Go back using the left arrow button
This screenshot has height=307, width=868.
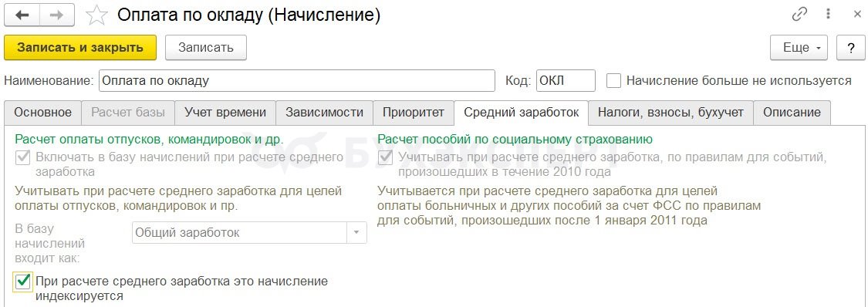tap(23, 15)
